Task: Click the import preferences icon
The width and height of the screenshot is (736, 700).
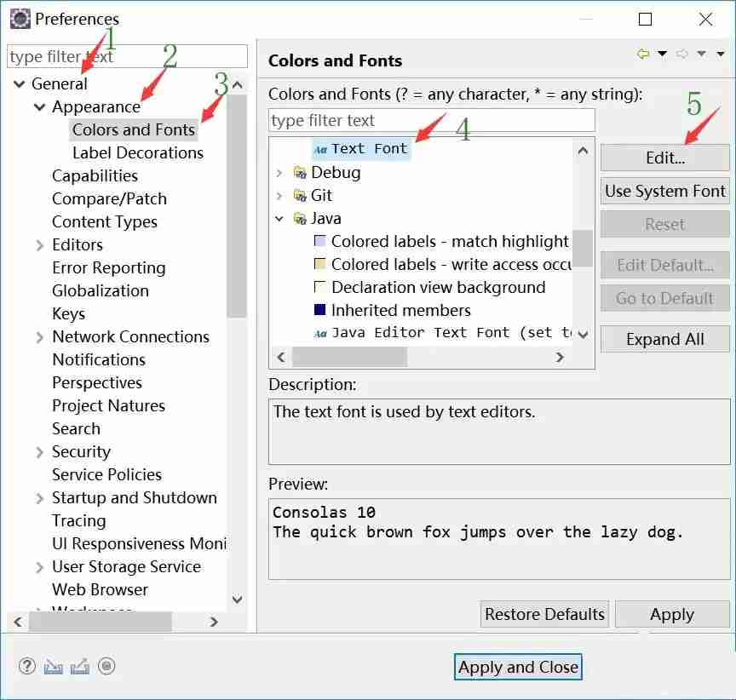Action: tap(54, 667)
